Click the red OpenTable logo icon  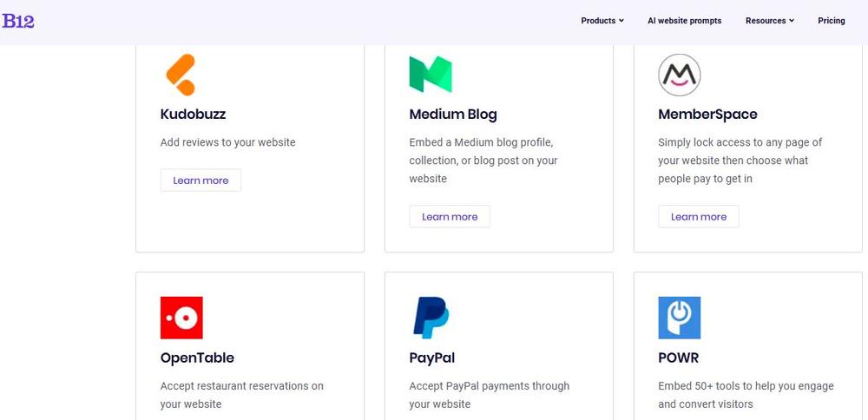[x=181, y=318]
